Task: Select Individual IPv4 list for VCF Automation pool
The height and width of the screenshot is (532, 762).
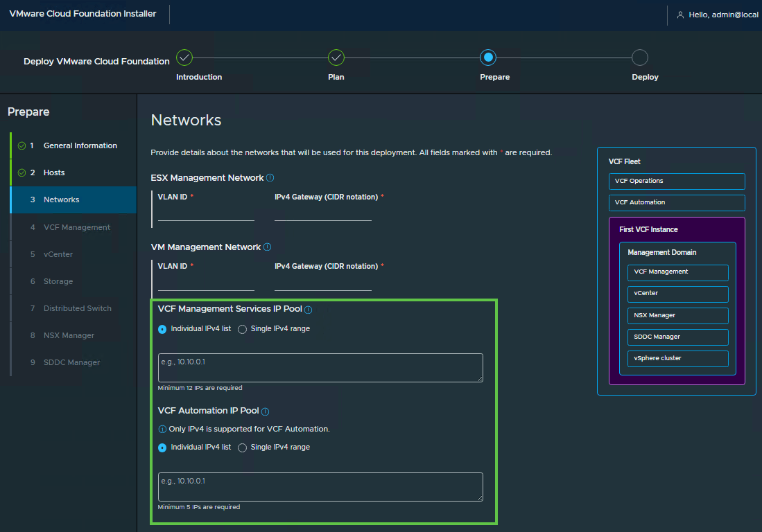Action: point(162,447)
